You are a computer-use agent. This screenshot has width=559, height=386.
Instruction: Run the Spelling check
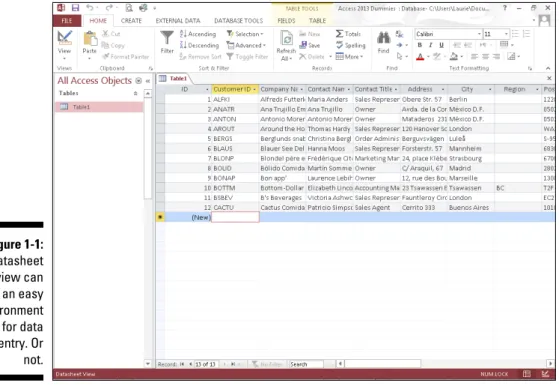tap(351, 45)
